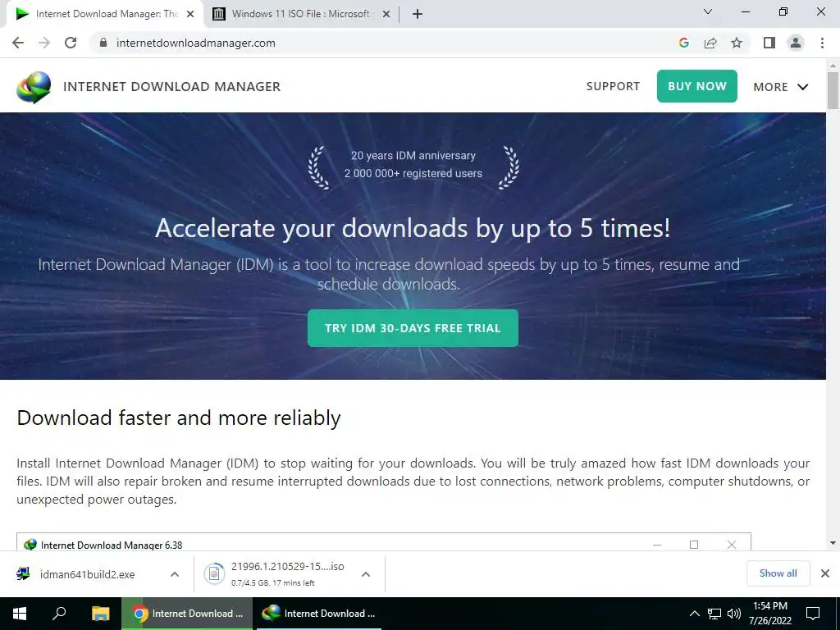Click the network tray icon
840x630 pixels.
pos(714,614)
